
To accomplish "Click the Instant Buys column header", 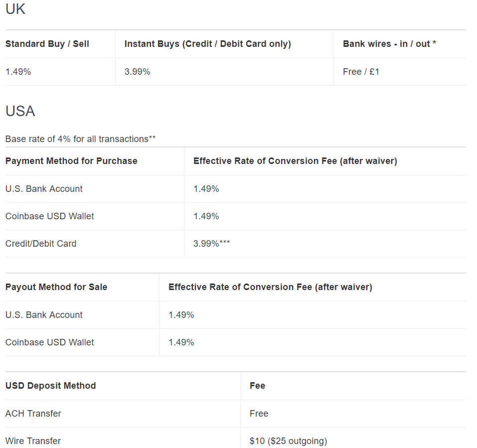I will pos(207,44).
